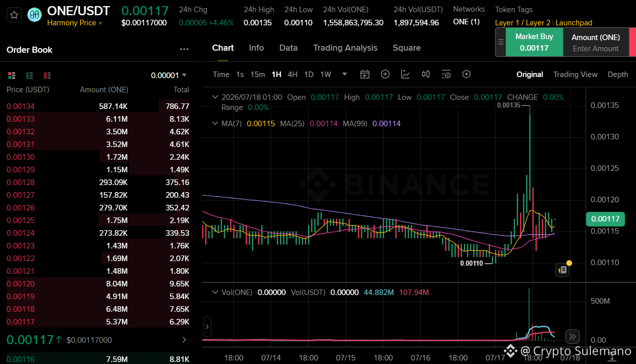Open the Trading Analysis tab
This screenshot has height=364, width=636.
tap(345, 48)
